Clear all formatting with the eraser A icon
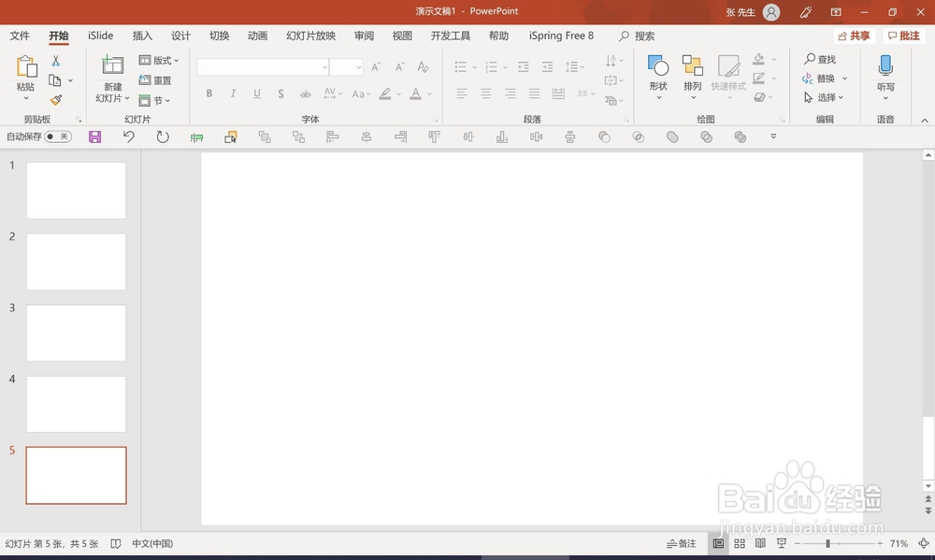This screenshot has width=935, height=560. (423, 66)
